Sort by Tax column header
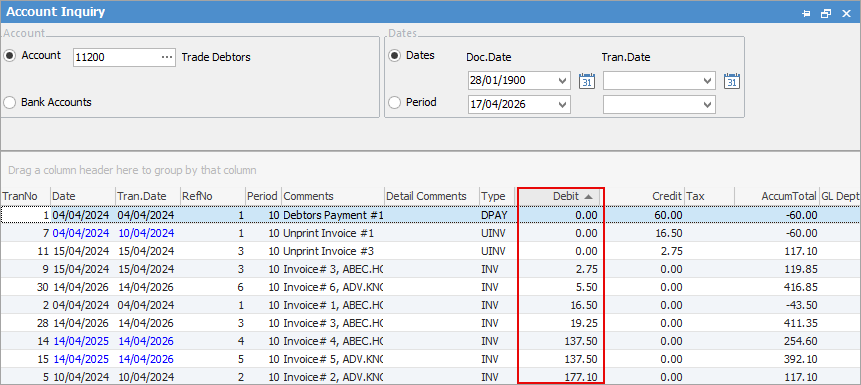The image size is (861, 385). (709, 196)
